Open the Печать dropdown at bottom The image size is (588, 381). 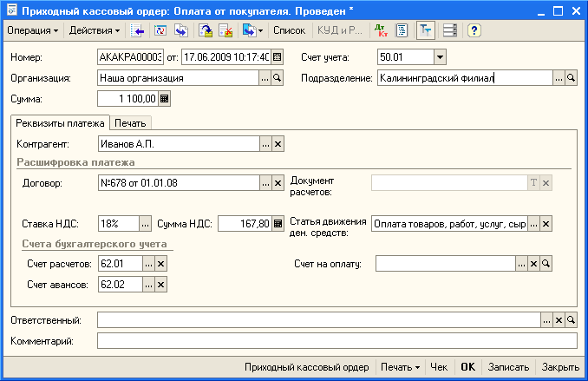pos(400,367)
